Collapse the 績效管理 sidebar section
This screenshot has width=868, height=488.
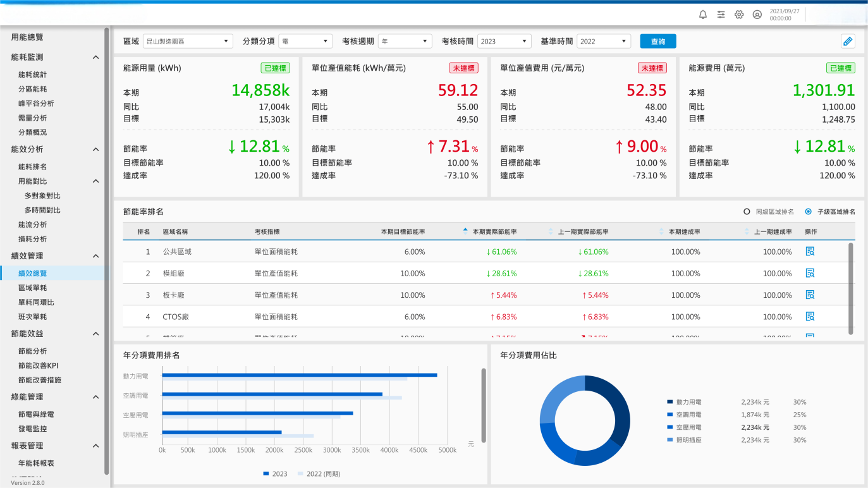click(x=95, y=256)
